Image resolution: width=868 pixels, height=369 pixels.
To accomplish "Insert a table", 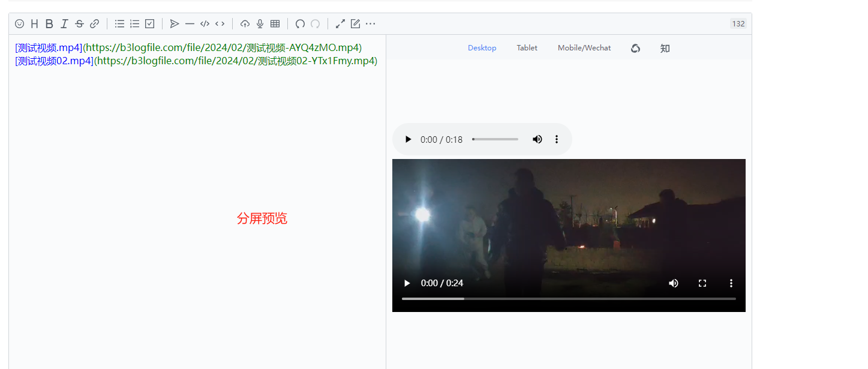I will click(275, 24).
